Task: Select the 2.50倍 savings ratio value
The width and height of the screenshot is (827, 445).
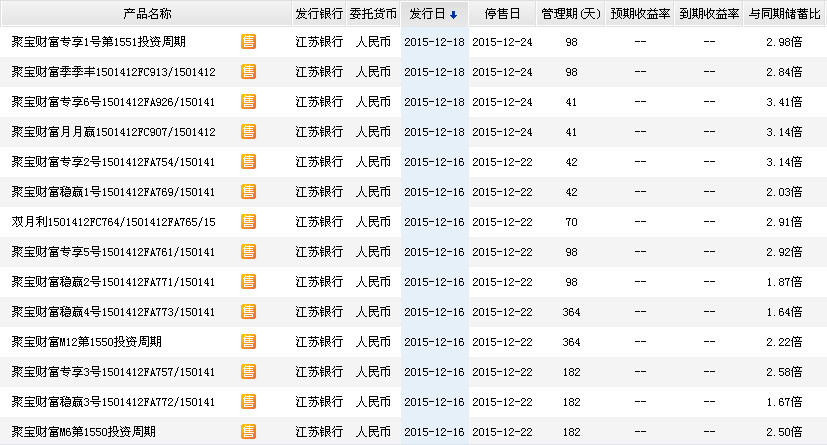Action: pyautogui.click(x=784, y=432)
